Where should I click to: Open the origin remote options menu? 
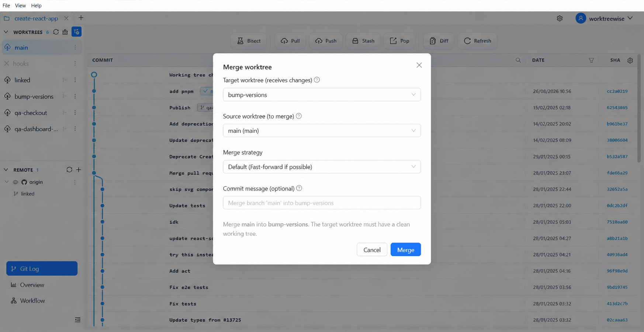(75, 182)
